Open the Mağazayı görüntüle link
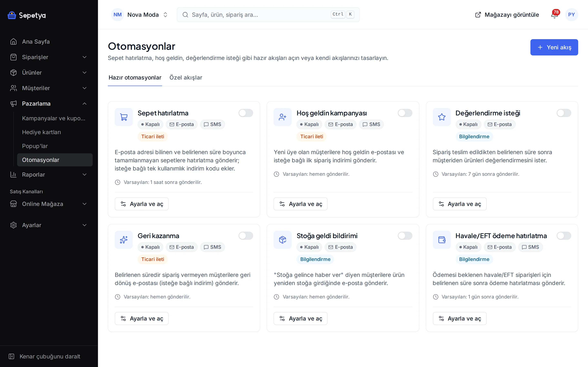 (507, 15)
